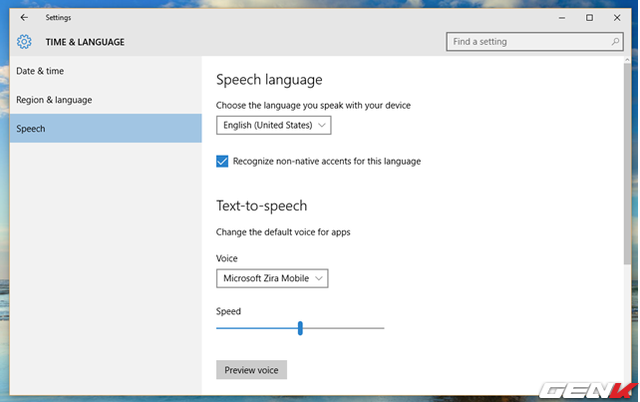Click the scrollbar up arrow
The height and width of the screenshot is (402, 640).
627,60
